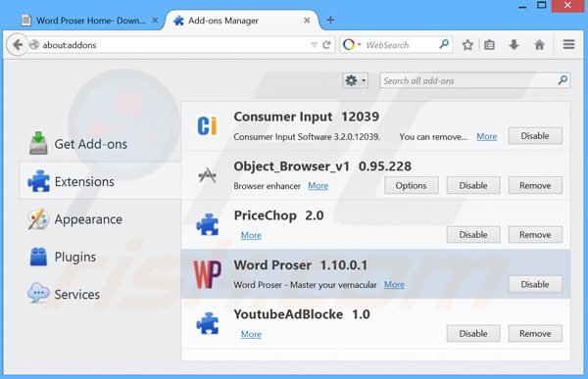
Task: Click the Consumer Input Ci icon
Action: point(207,126)
